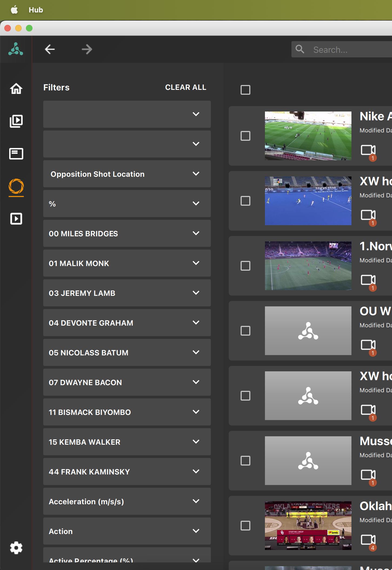The image size is (392, 570).
Task: Click the search magnifier icon
Action: 300,49
